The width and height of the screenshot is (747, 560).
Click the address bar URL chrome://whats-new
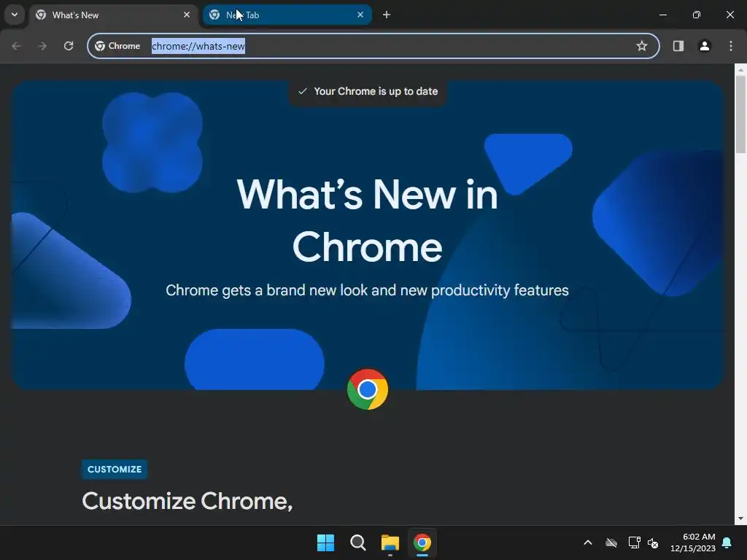198,46
